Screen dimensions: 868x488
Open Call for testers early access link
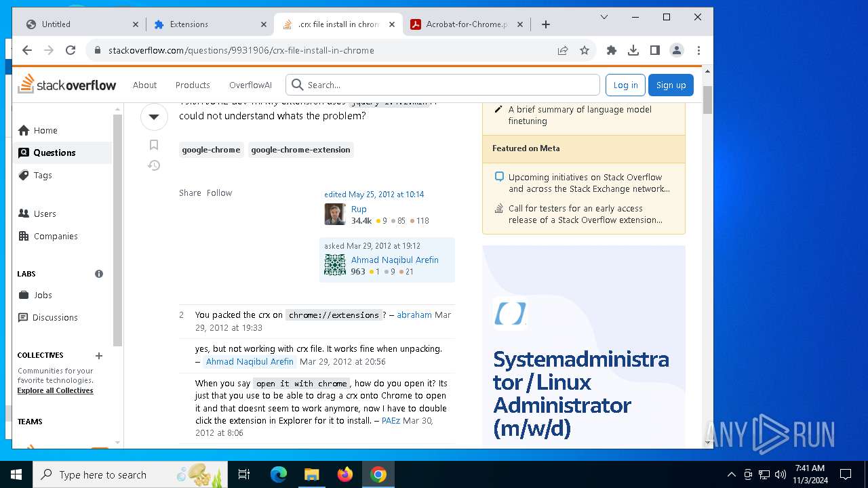point(585,214)
